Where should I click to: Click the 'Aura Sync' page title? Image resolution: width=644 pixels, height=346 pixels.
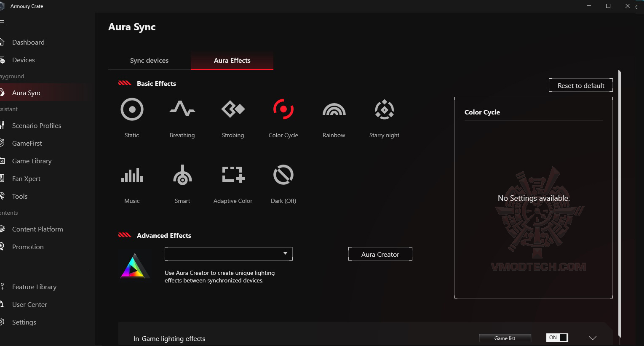point(132,27)
